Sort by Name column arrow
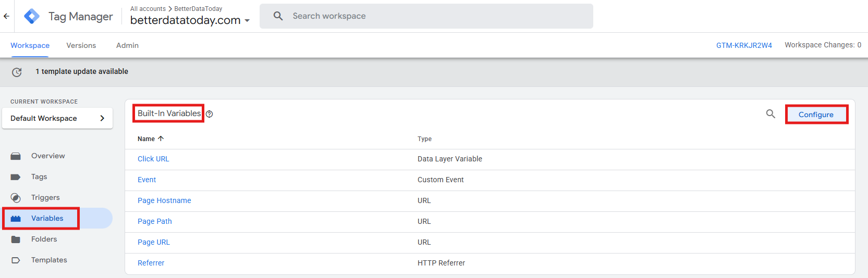The height and width of the screenshot is (278, 868). pyautogui.click(x=161, y=138)
